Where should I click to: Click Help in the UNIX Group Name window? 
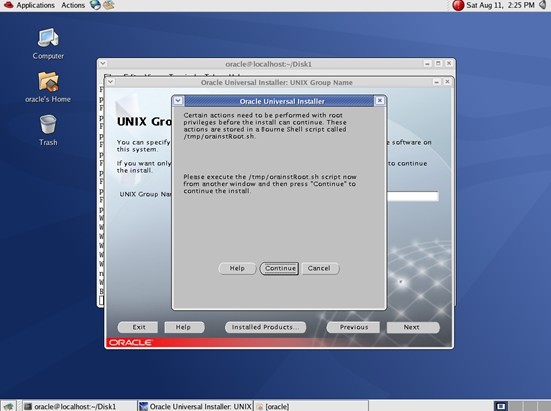pos(183,327)
